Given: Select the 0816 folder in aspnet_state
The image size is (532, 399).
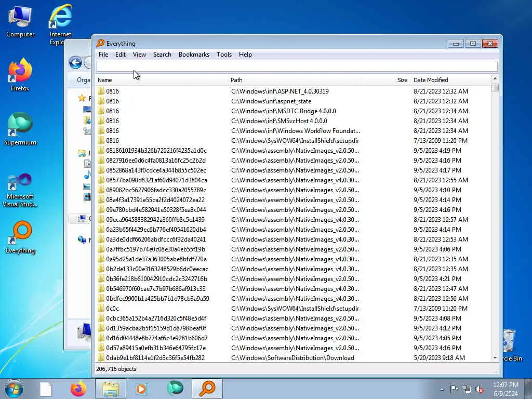Looking at the screenshot, I should (294, 101).
